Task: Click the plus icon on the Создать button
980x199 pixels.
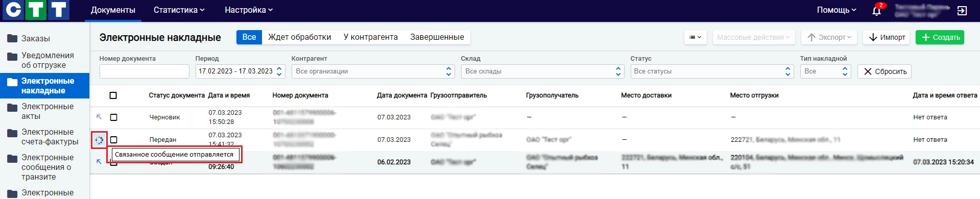Action: click(925, 37)
